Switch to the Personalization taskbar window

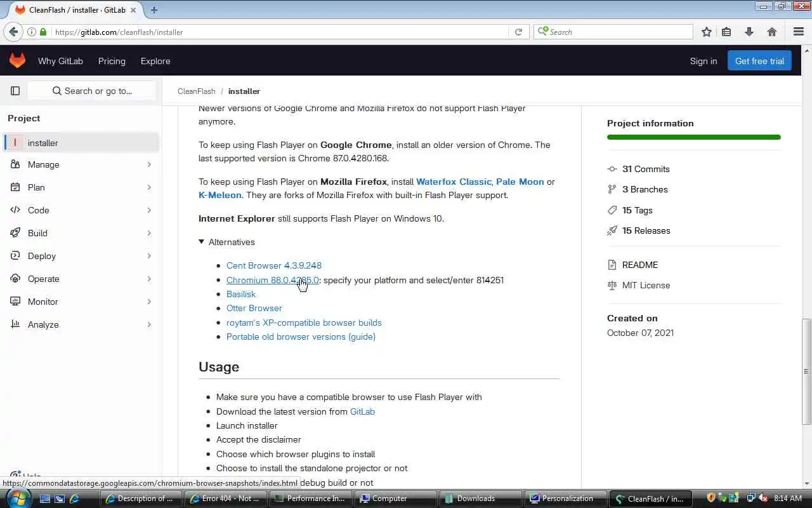(565, 498)
